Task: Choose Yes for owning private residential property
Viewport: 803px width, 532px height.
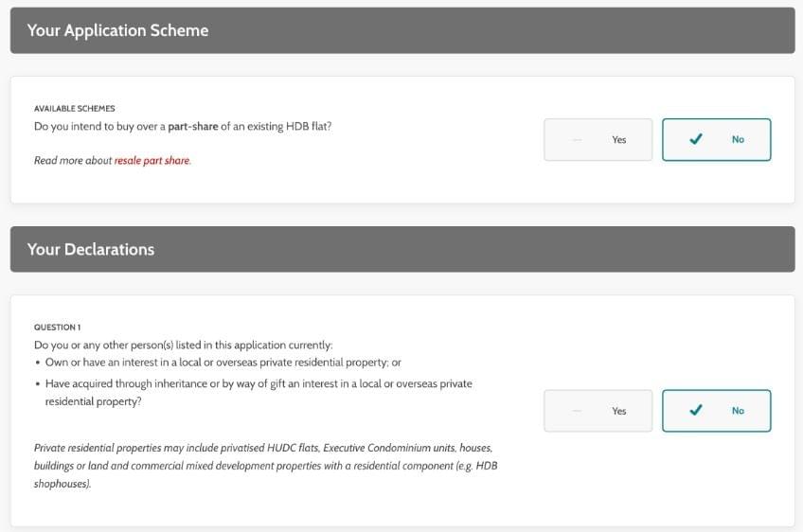Action: (x=598, y=411)
